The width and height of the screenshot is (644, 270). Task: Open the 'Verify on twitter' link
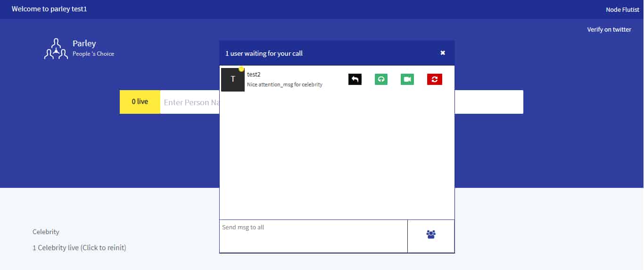click(609, 29)
